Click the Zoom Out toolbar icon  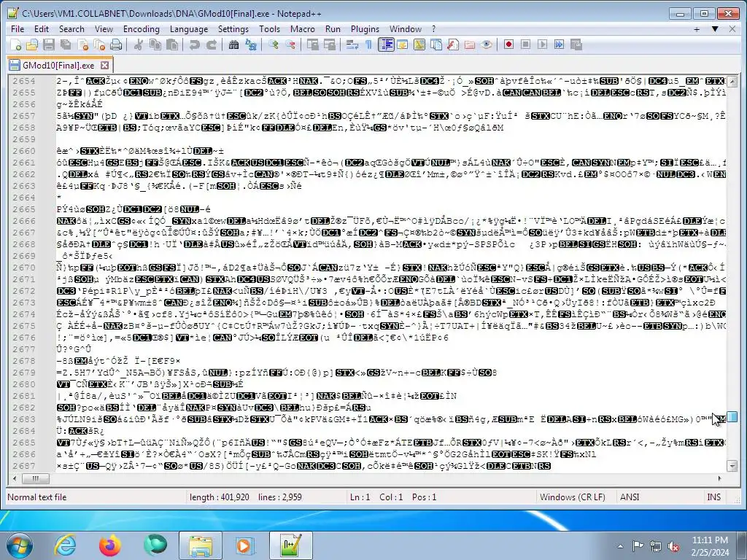click(x=290, y=44)
